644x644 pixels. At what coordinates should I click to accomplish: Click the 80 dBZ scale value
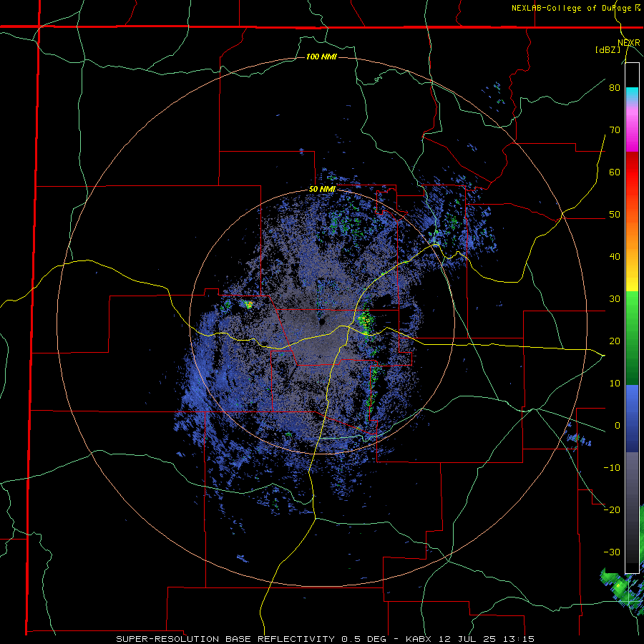tap(615, 87)
